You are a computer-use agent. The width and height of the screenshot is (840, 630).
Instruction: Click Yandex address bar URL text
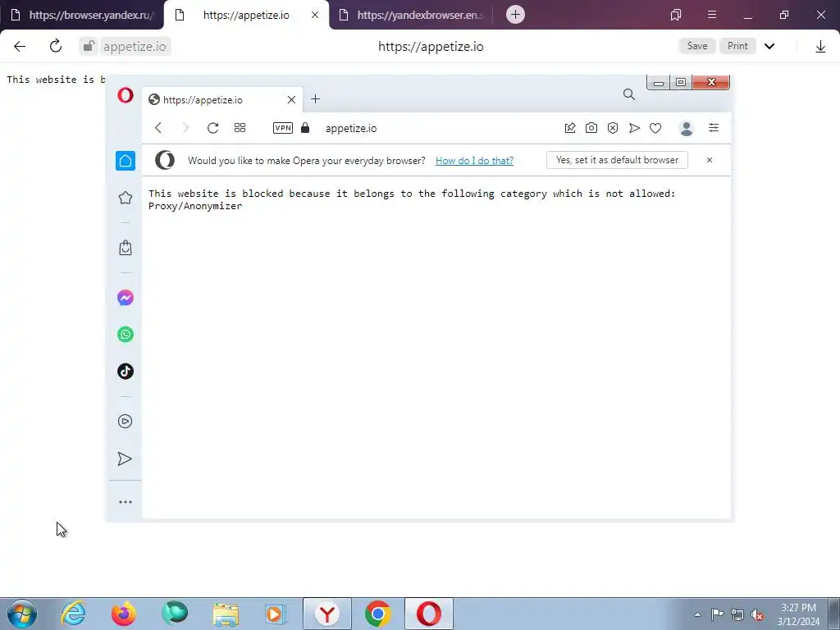point(431,47)
